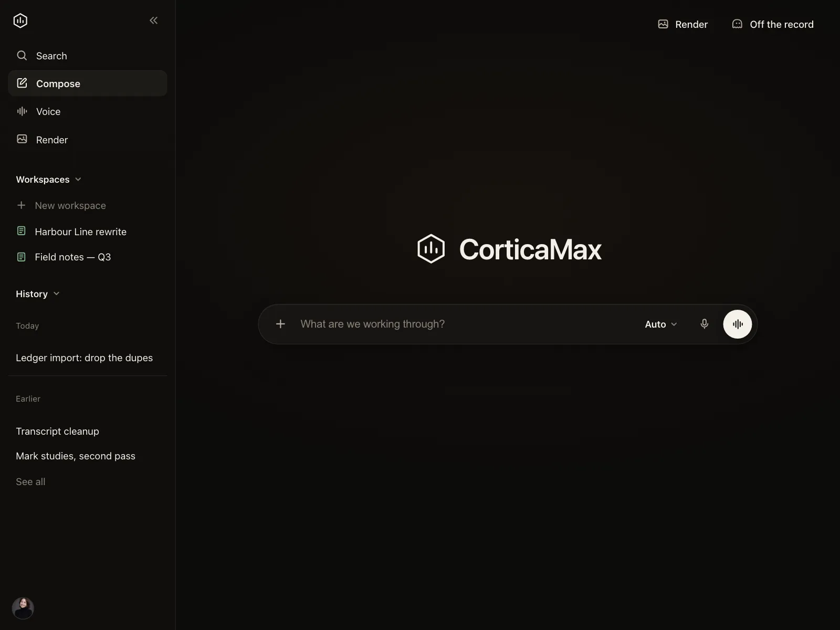
Task: Select Compose in the sidebar
Action: point(87,83)
